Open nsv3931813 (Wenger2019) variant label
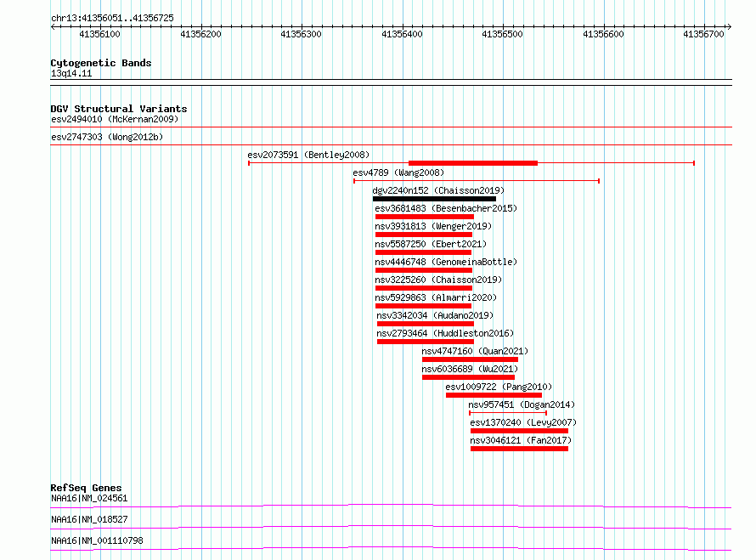The height and width of the screenshot is (560, 756). click(x=433, y=226)
